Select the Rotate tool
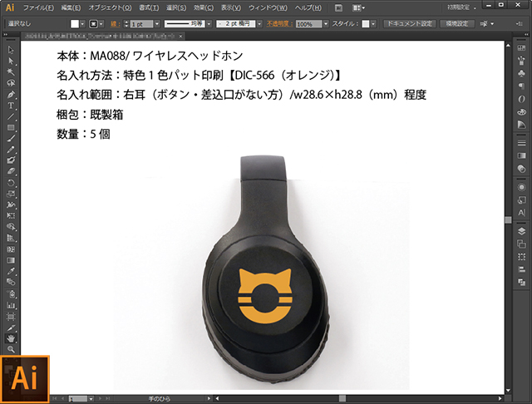The width and height of the screenshot is (532, 404). click(11, 183)
